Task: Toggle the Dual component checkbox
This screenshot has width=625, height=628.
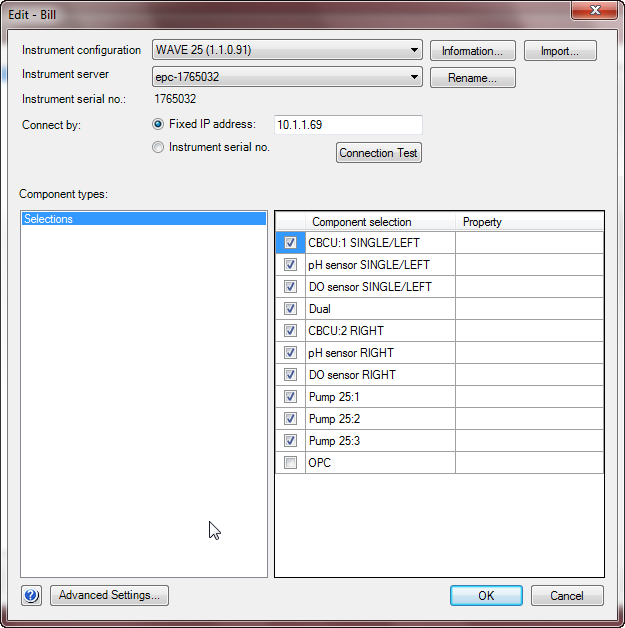Action: pos(290,309)
